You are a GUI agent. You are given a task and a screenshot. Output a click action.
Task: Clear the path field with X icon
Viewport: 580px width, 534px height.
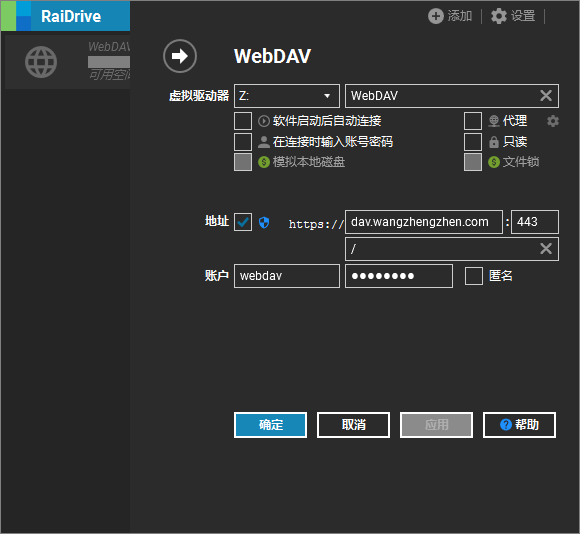[546, 249]
